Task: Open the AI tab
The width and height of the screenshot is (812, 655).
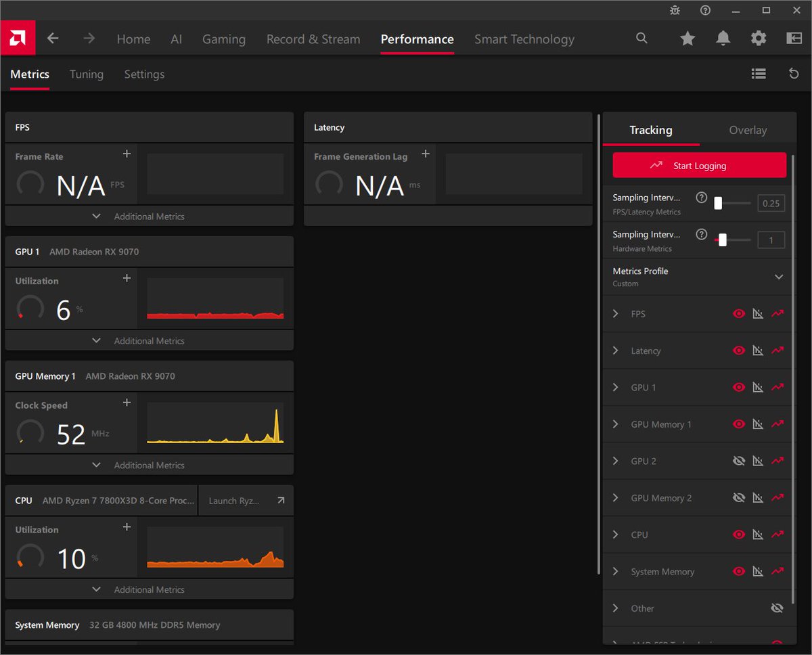Action: coord(177,39)
